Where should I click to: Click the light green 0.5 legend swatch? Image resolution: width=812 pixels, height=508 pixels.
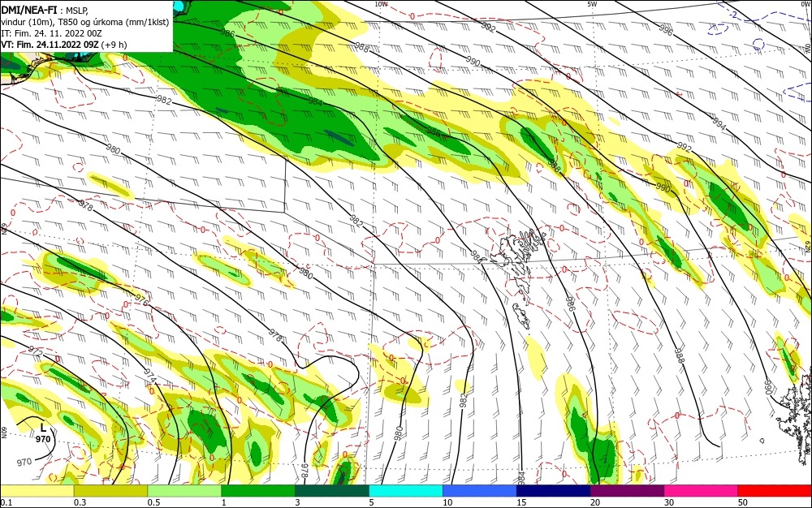184,491
